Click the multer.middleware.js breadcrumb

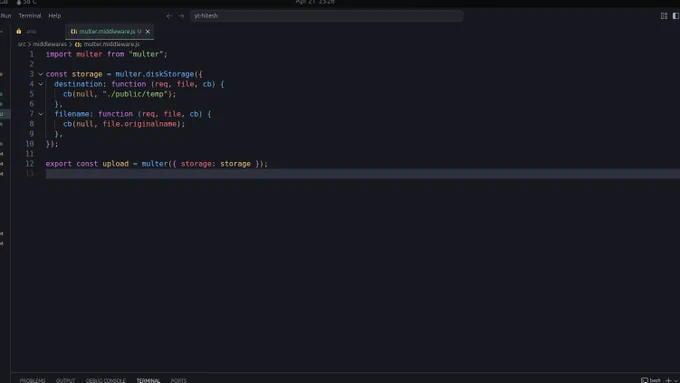(108, 44)
